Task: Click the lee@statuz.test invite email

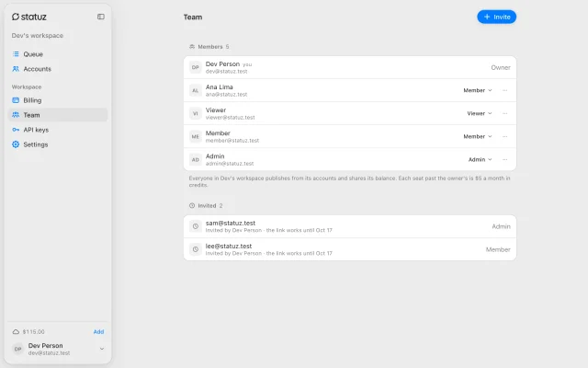Action: click(x=229, y=246)
